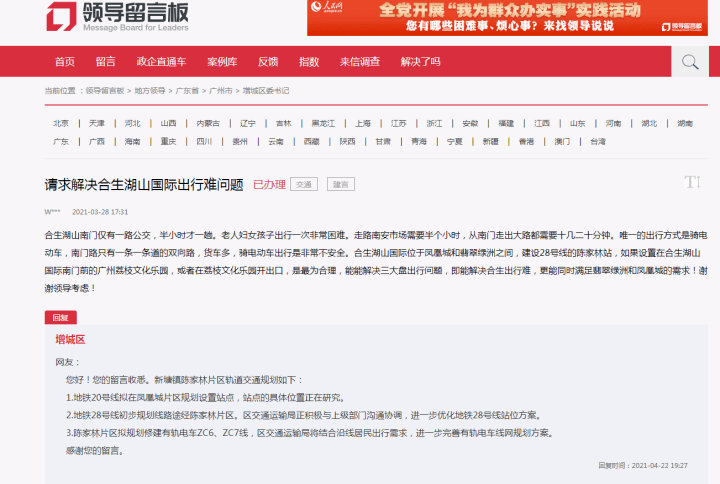720x484 pixels.
Task: Click the post title 请求解决合生湖山国际出行难问题
Action: click(144, 185)
